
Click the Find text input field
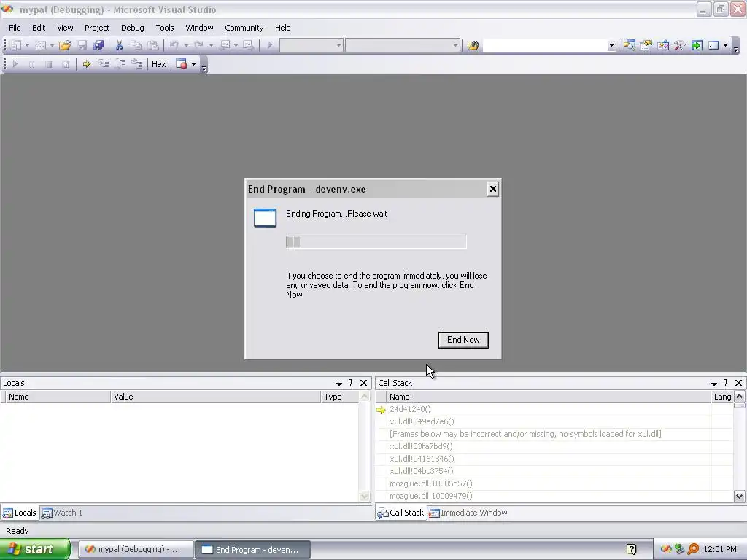[x=544, y=45]
